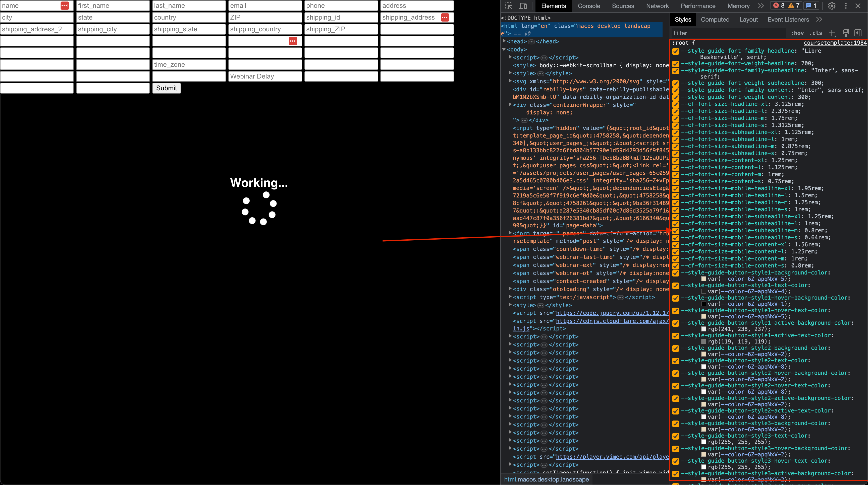
Task: Disable --cf-font-size-headline-xl property
Action: [676, 104]
